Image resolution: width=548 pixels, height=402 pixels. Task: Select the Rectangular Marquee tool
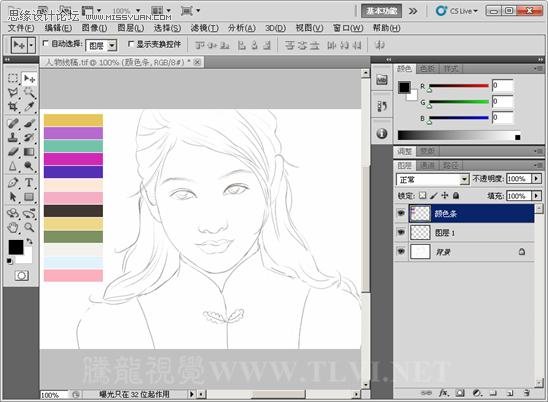pos(13,78)
